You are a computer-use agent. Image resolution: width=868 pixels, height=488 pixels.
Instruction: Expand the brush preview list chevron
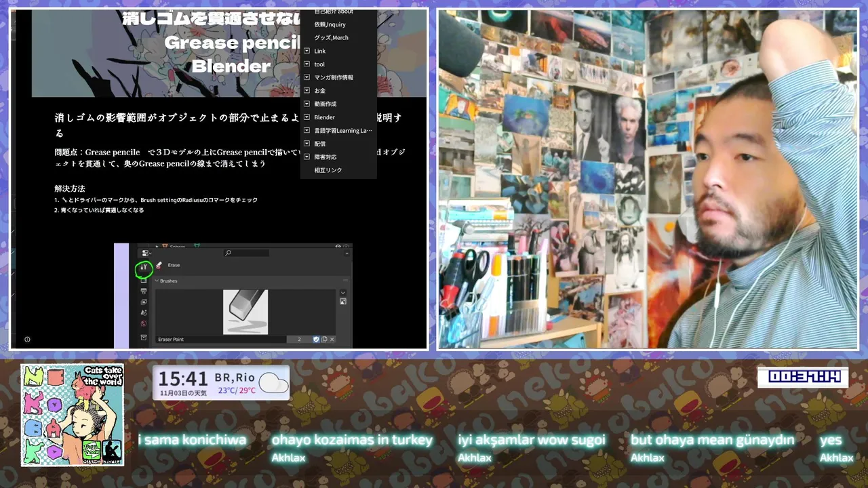click(x=343, y=293)
